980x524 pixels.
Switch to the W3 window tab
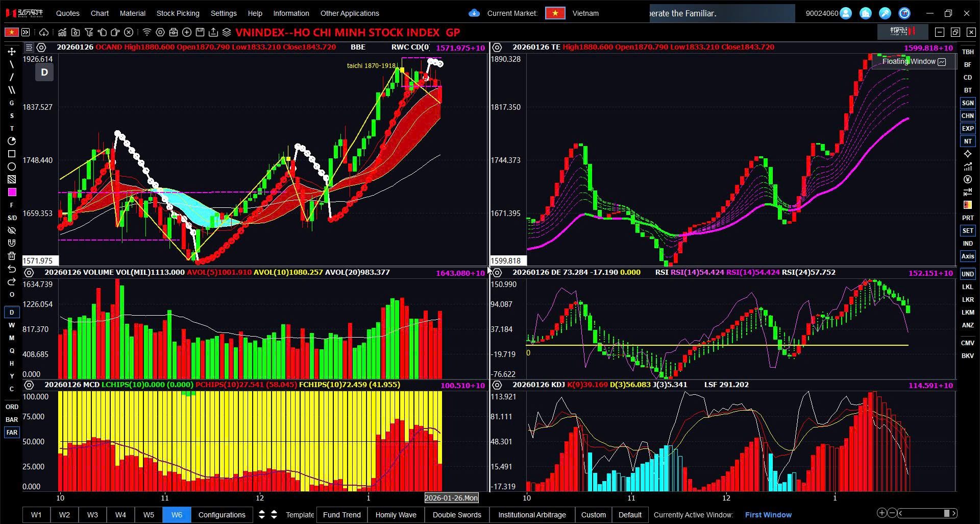[92, 515]
